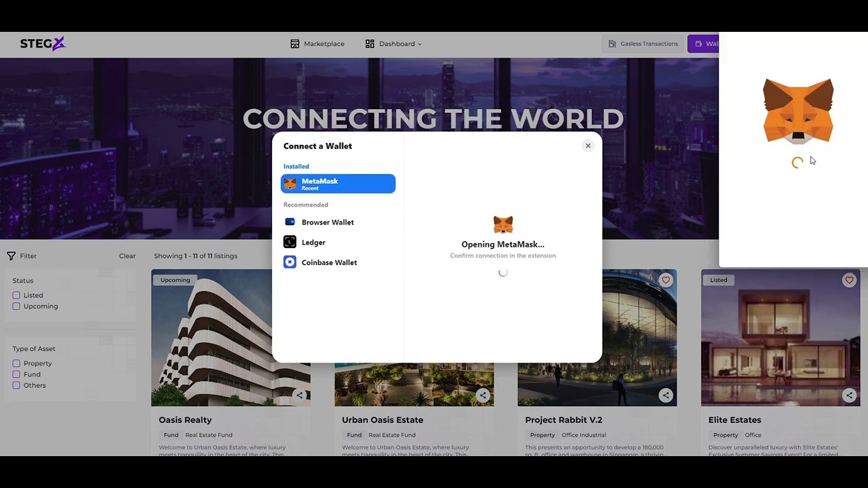Choose Ledger wallet option
Viewport: 868px width, 488px height.
338,242
